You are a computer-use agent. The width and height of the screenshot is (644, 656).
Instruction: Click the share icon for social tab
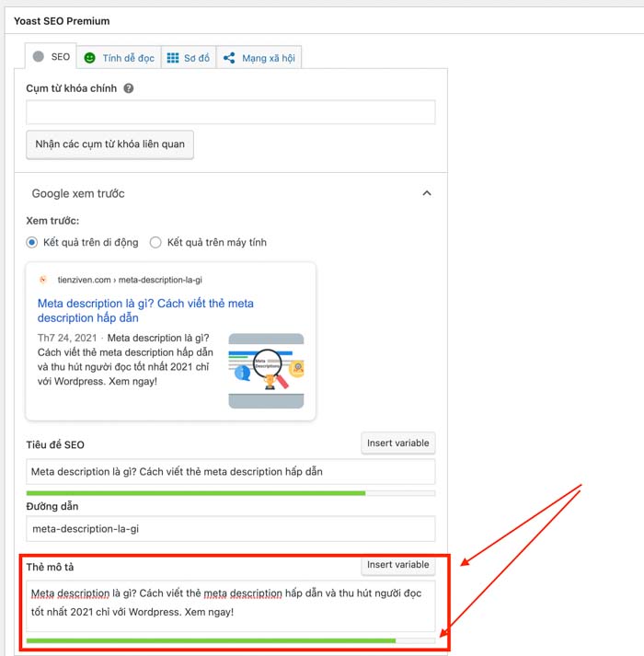pyautogui.click(x=229, y=58)
